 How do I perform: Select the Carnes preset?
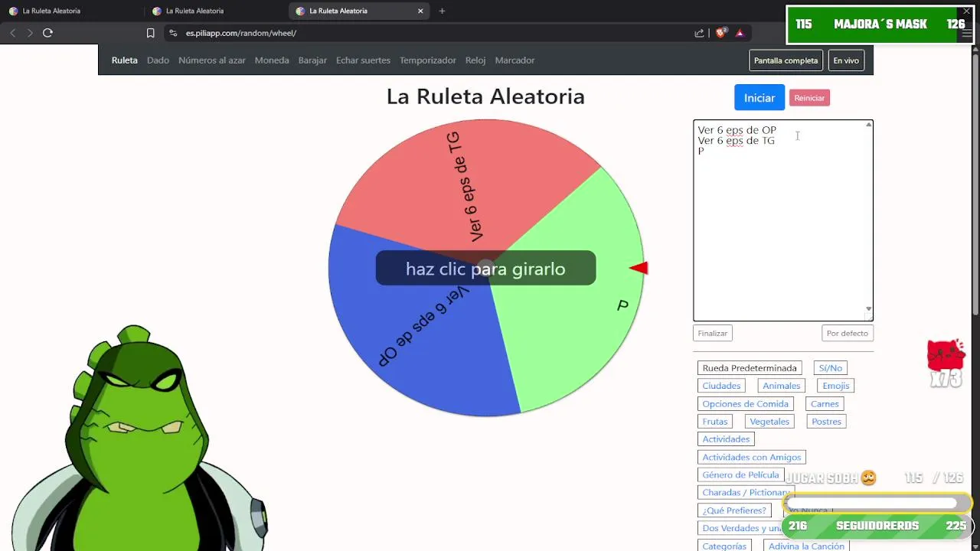click(825, 404)
